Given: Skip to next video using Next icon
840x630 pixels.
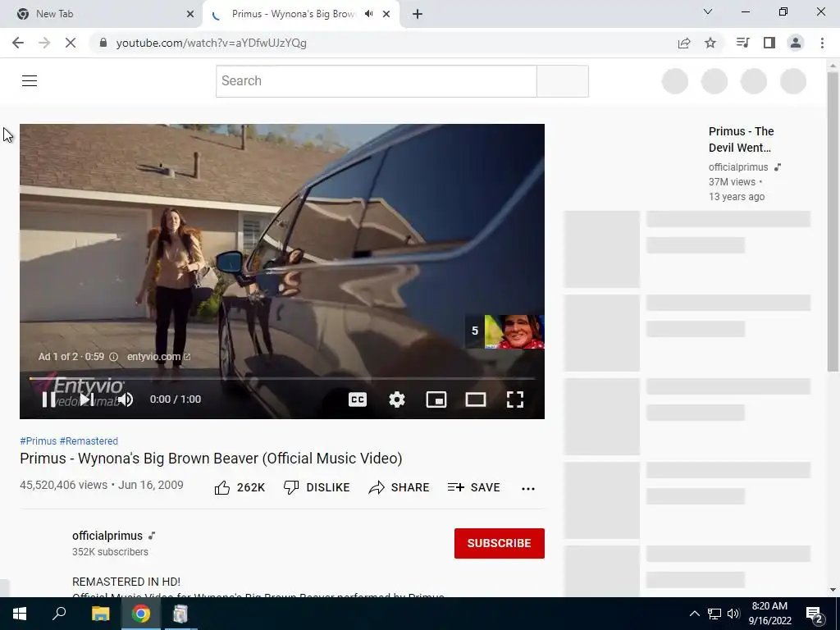Looking at the screenshot, I should (87, 399).
